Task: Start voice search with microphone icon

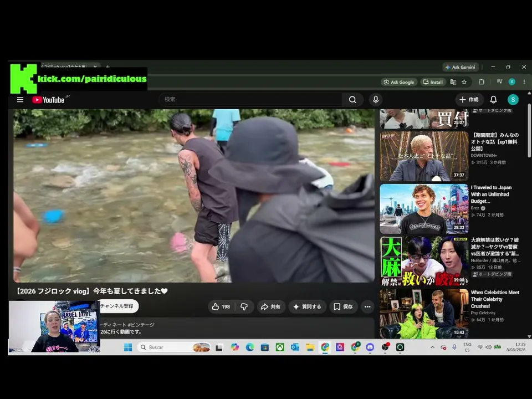Action: tap(376, 99)
